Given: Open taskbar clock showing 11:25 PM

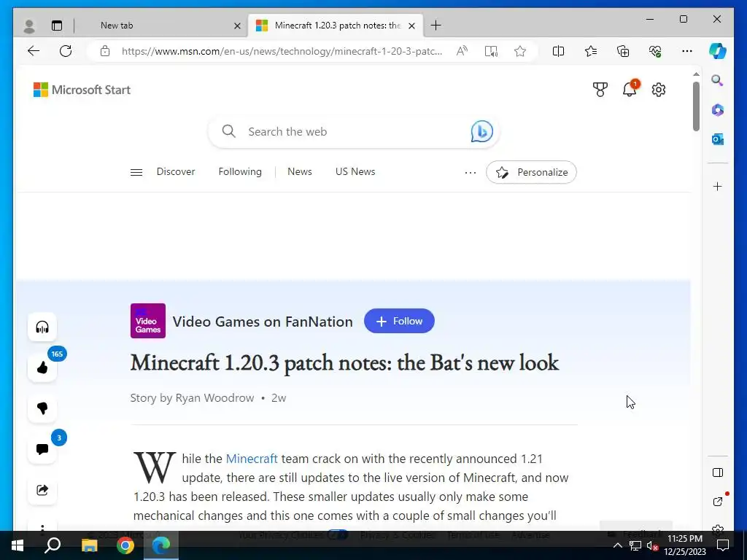Looking at the screenshot, I should pos(685,545).
